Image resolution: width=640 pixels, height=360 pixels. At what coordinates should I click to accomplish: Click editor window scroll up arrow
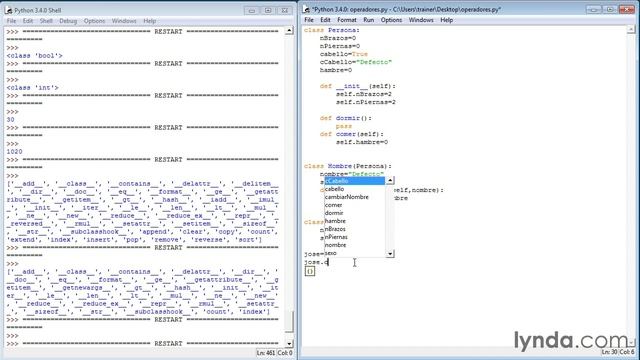coord(631,29)
